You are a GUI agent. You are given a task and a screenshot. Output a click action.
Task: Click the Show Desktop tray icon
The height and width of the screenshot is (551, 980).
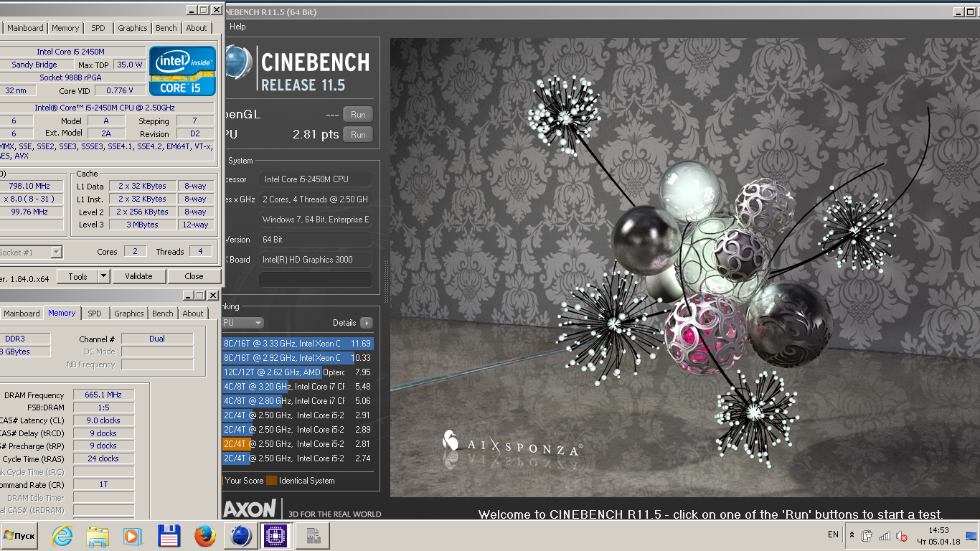pyautogui.click(x=971, y=535)
